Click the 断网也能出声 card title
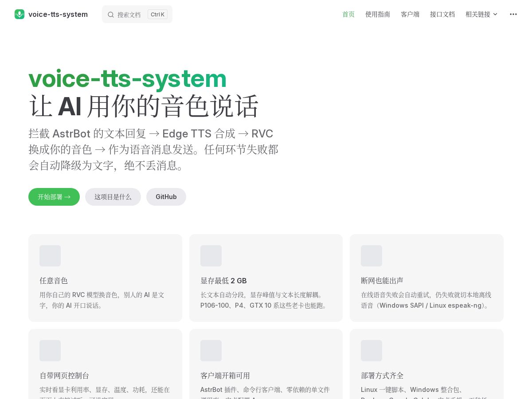This screenshot has width=532, height=399. [x=382, y=281]
